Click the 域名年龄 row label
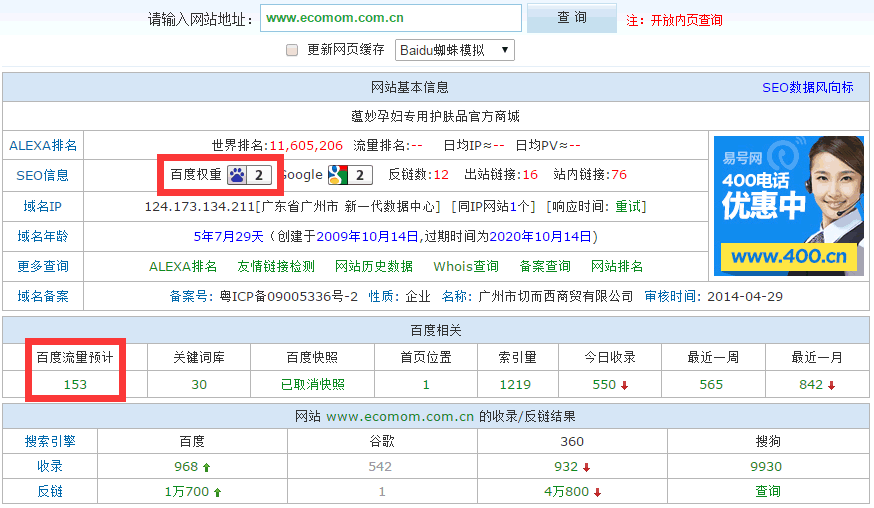Screen dimensions: 874x508 [43, 236]
